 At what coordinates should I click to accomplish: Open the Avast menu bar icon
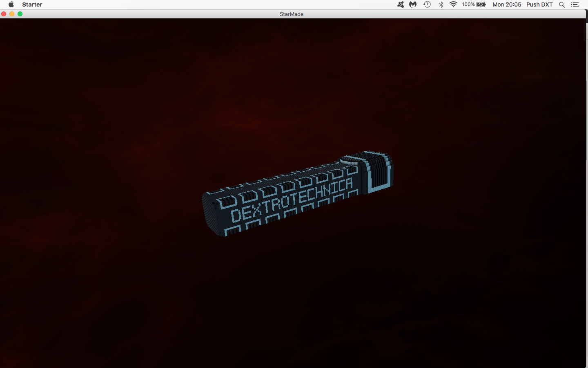pyautogui.click(x=401, y=4)
